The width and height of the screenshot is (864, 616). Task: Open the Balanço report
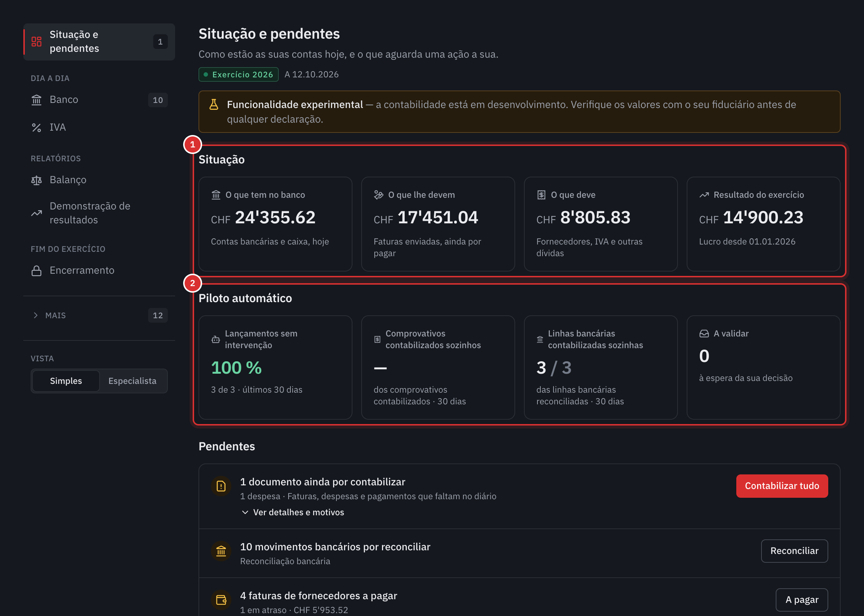(99, 180)
